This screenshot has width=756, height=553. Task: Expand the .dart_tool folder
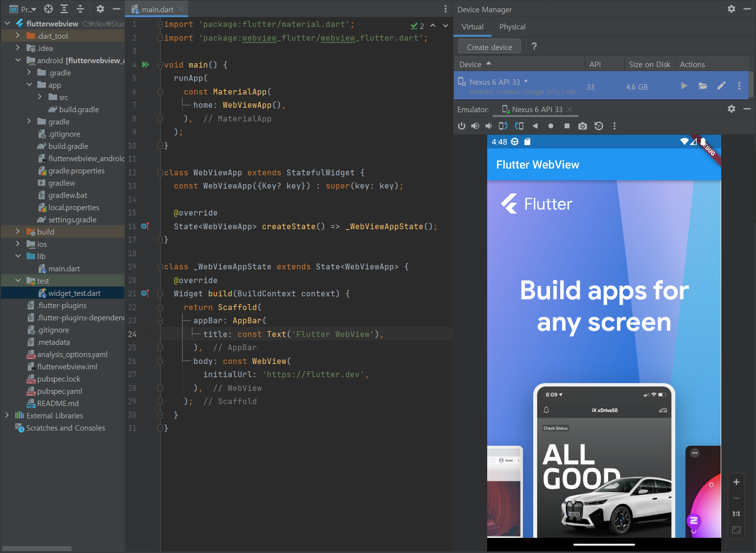[18, 35]
